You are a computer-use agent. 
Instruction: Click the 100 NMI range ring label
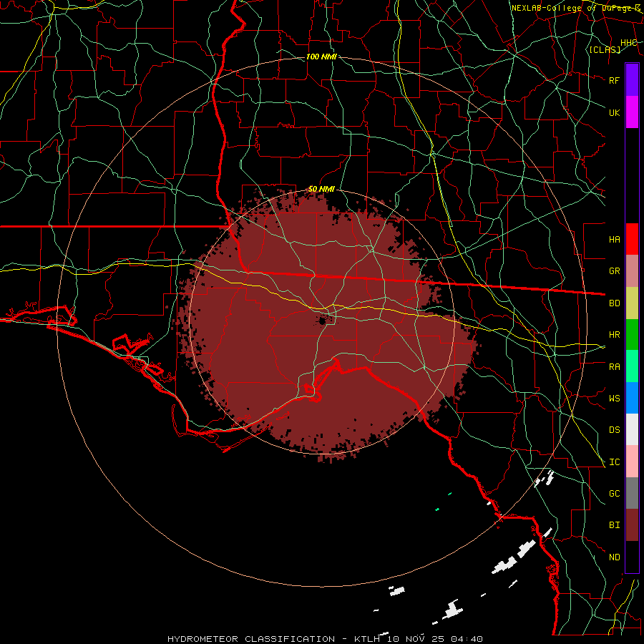point(321,57)
